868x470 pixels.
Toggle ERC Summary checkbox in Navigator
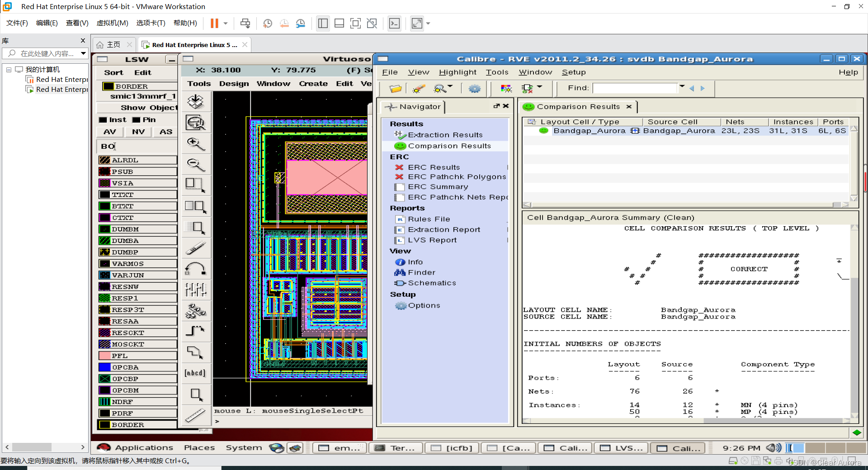pyautogui.click(x=400, y=187)
